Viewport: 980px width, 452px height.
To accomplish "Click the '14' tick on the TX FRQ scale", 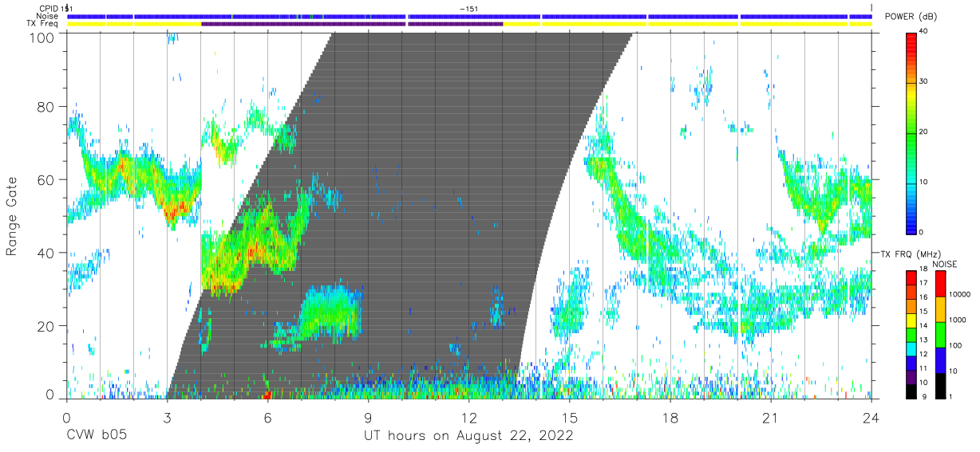I will 923,326.
